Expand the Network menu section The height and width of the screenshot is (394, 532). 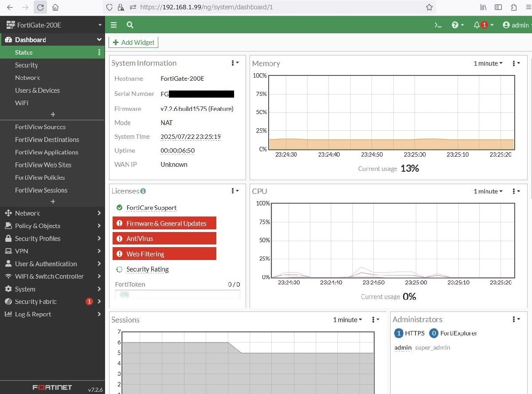(x=53, y=213)
